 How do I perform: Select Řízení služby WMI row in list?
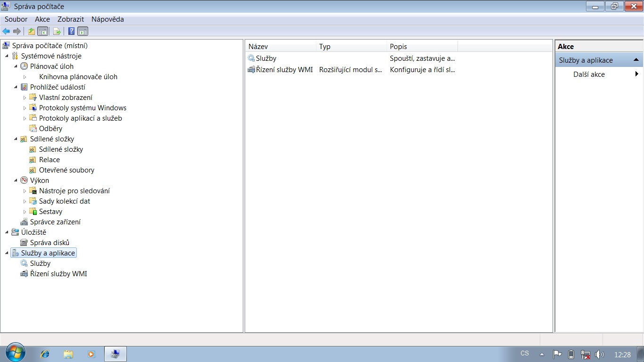351,70
